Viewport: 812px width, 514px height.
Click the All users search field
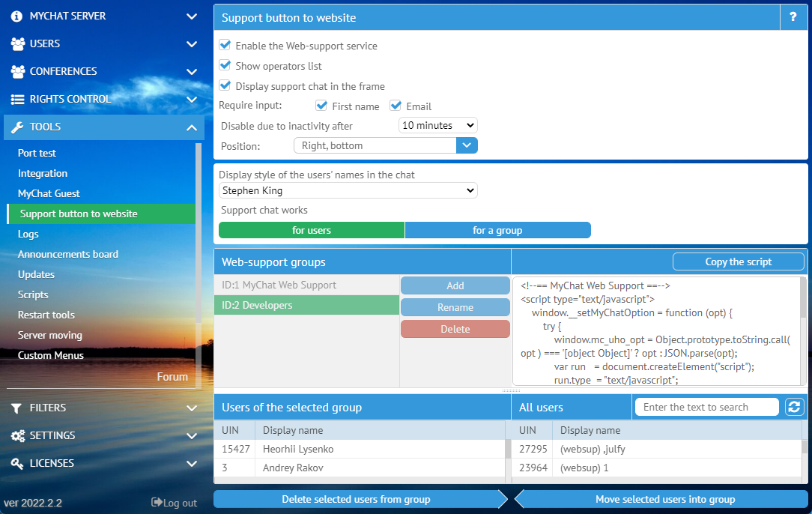click(707, 408)
